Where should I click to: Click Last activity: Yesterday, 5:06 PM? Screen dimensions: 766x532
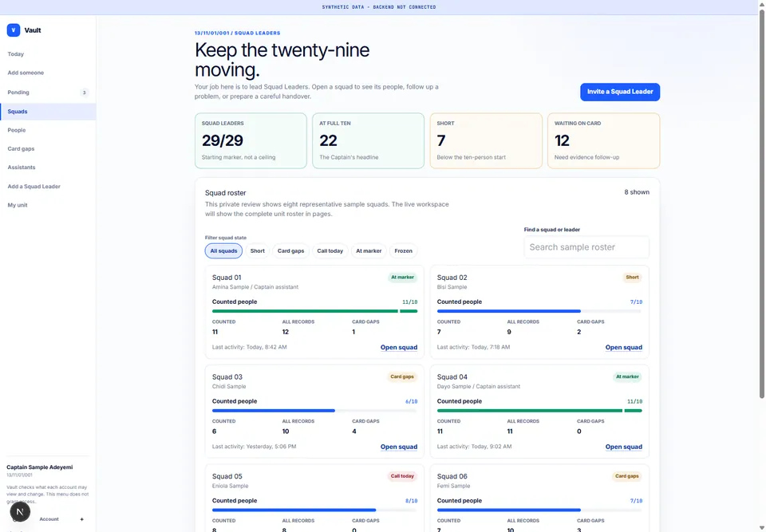[254, 447]
